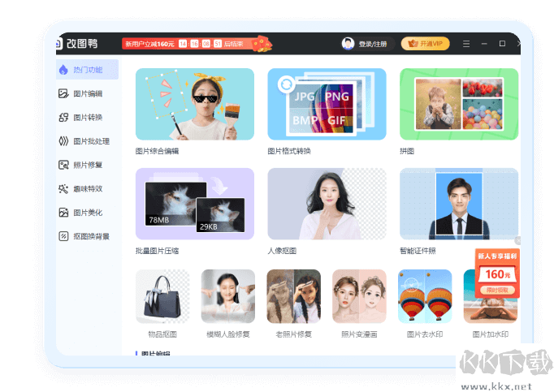Click the 拼图 label text
Screen dimensions: 554x392
pos(407,151)
